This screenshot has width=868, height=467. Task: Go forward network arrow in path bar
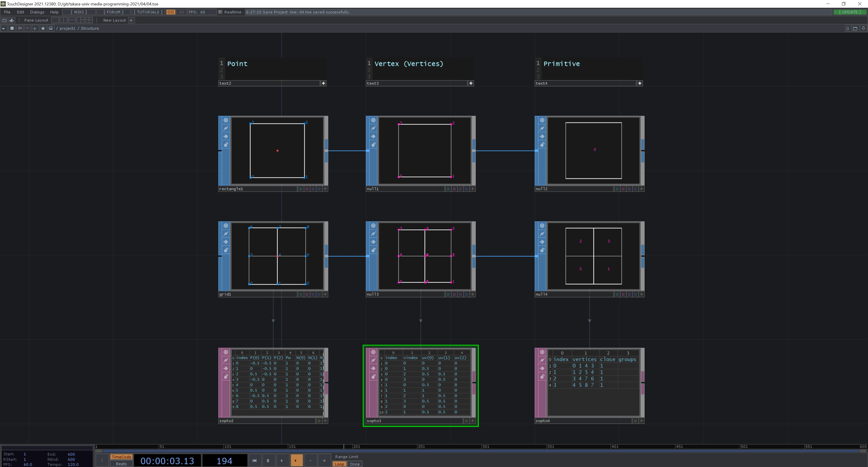pos(27,28)
